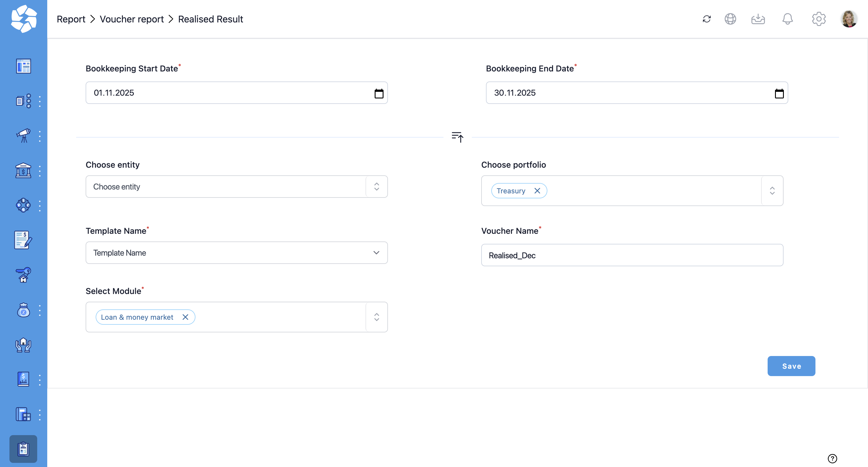
Task: Collapse filters with the sort-up arrow icon
Action: pyautogui.click(x=457, y=137)
